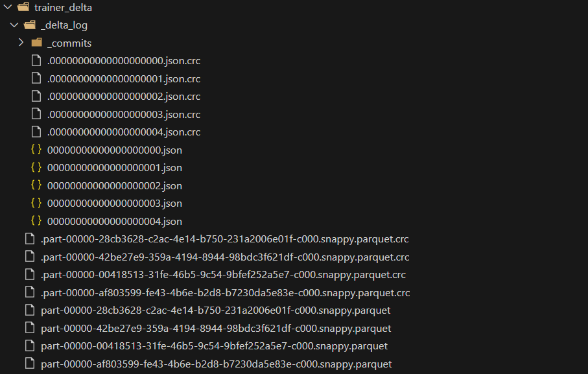The width and height of the screenshot is (588, 374).
Task: Open .part-00000-28cb3628-c2ac snappy.parquet.crc file
Action: [224, 239]
